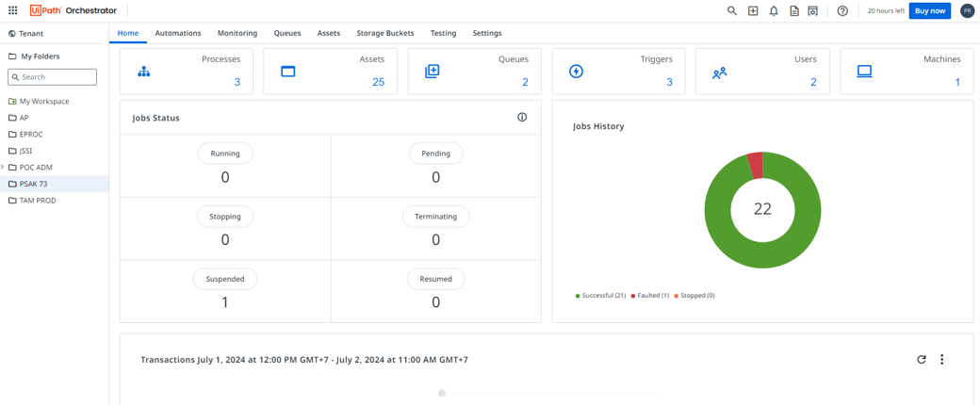This screenshot has height=405, width=980.
Task: Click the Queues card icon
Action: [433, 72]
